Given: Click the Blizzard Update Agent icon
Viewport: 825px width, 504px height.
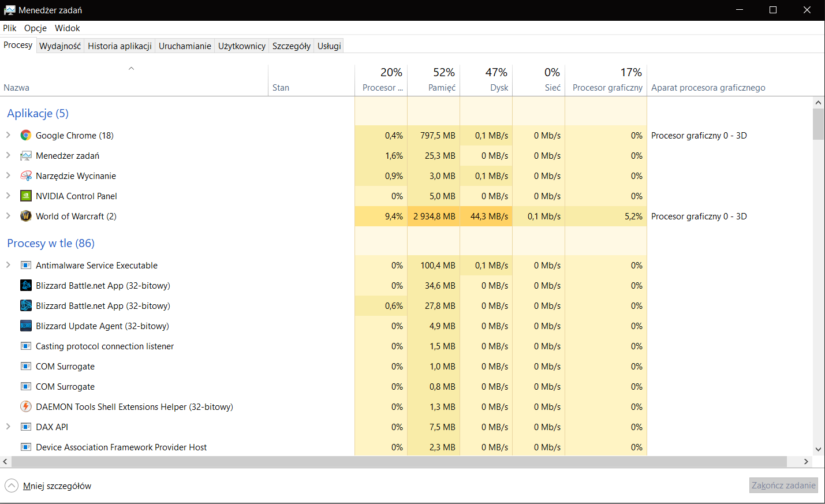Looking at the screenshot, I should click(25, 326).
